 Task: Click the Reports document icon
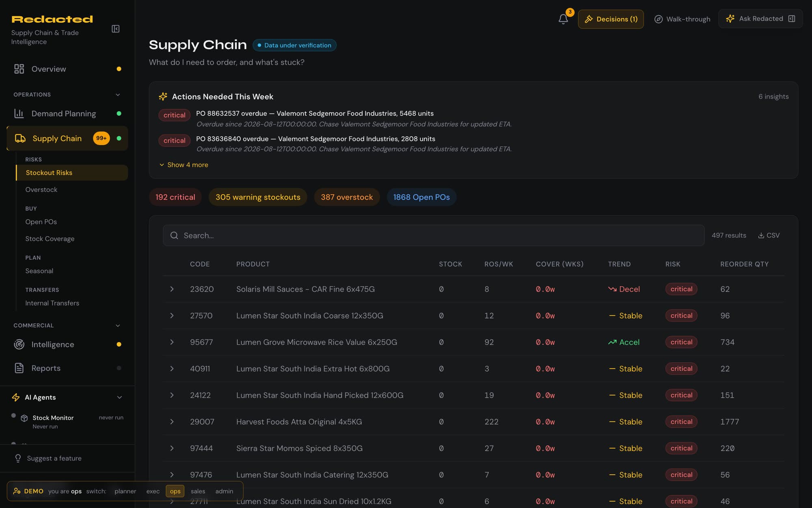(x=19, y=368)
